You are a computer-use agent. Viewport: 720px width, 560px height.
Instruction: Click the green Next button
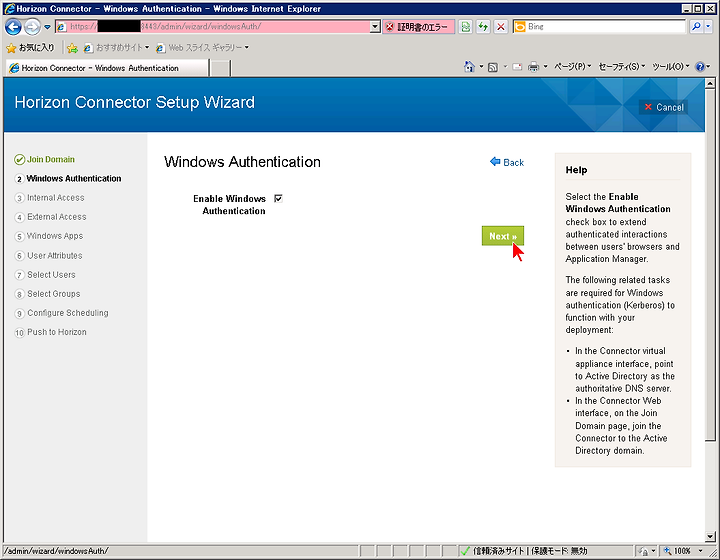tap(503, 236)
